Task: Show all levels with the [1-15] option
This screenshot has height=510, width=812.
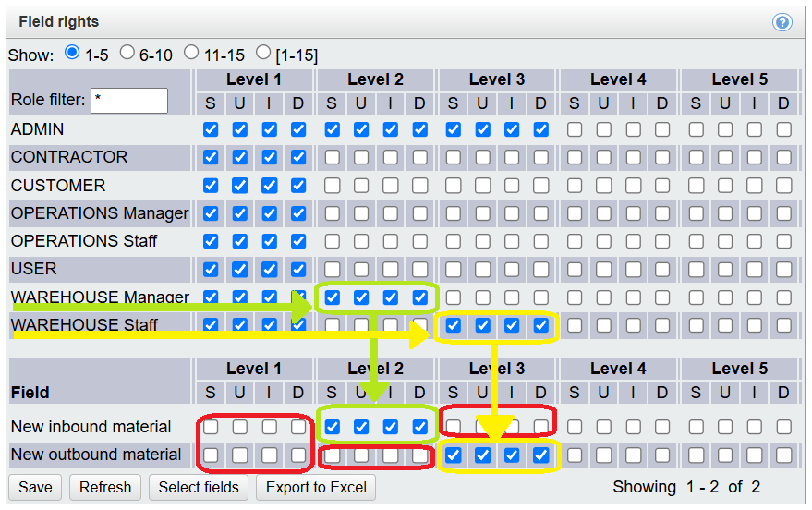Action: 263,54
